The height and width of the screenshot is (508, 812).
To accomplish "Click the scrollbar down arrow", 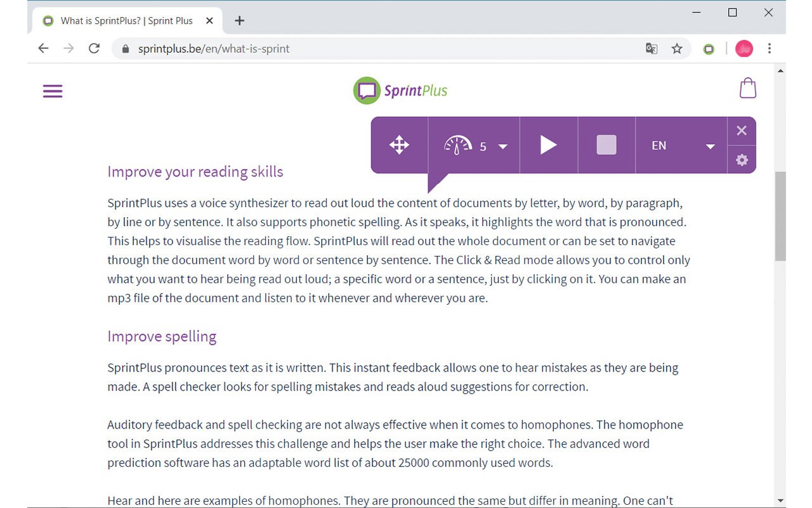I will (780, 501).
